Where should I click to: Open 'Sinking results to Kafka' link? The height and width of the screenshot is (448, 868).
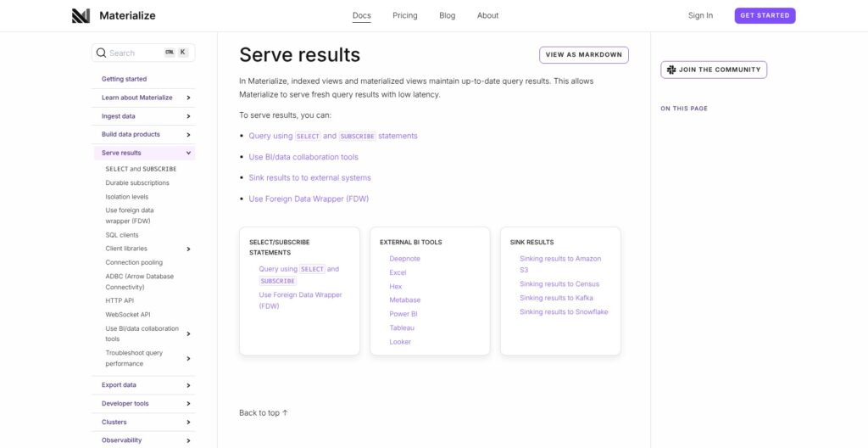[x=556, y=299]
